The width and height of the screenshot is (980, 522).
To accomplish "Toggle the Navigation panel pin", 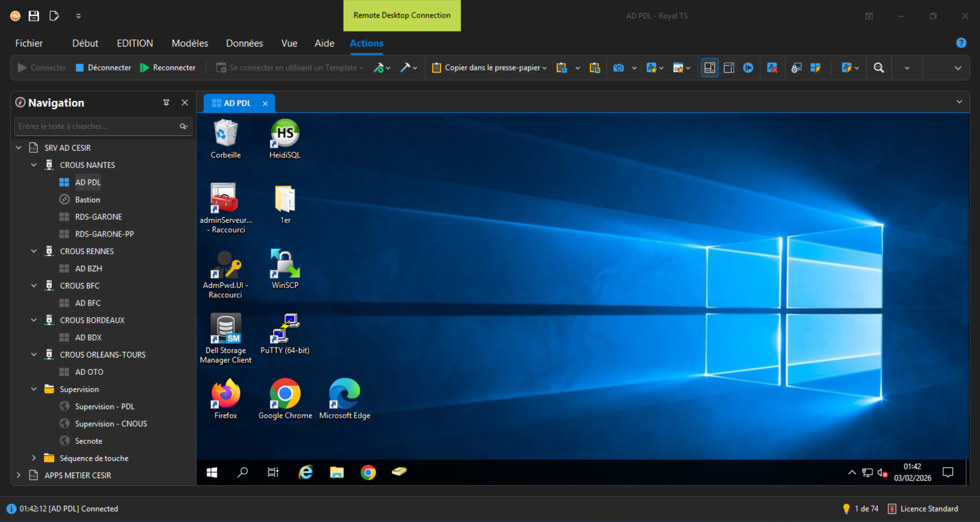I will (166, 103).
